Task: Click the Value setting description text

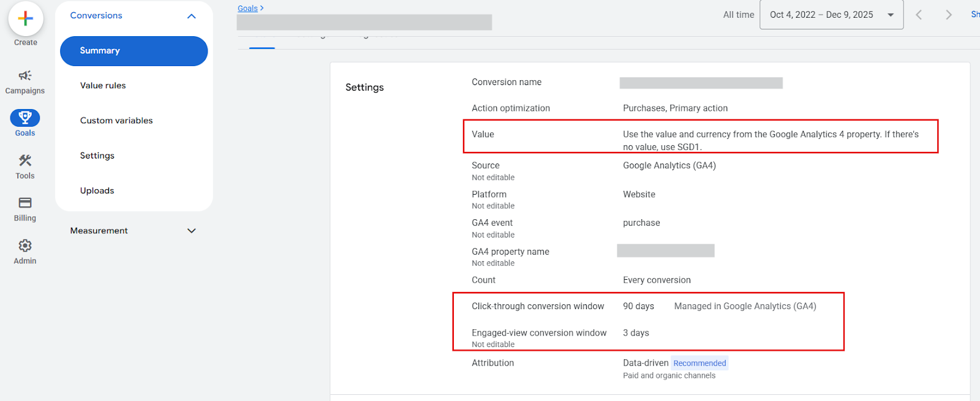Action: point(771,140)
